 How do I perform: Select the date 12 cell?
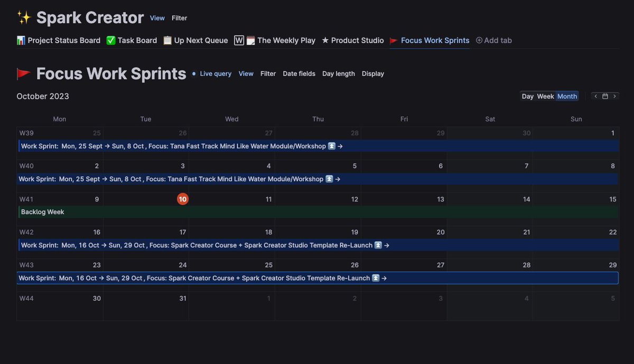pyautogui.click(x=355, y=199)
